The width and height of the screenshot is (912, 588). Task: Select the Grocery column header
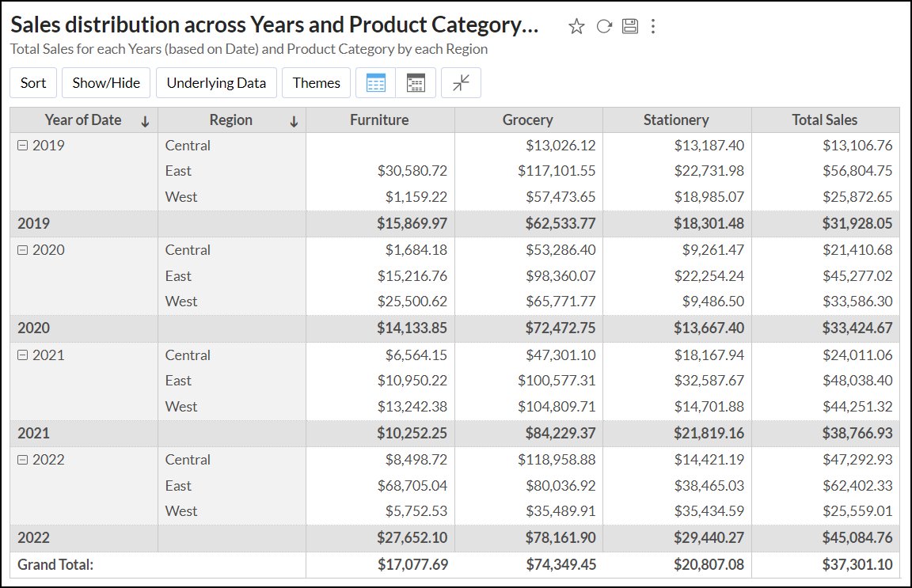point(528,120)
